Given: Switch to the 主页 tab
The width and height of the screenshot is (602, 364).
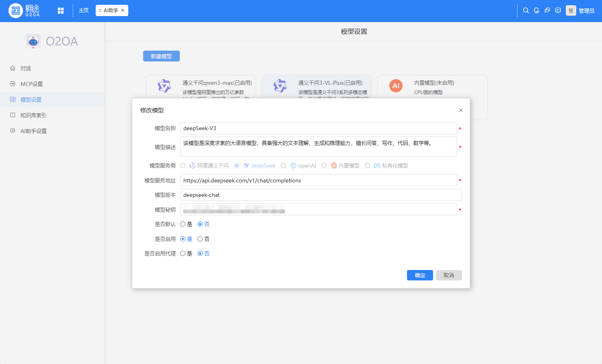Looking at the screenshot, I should (84, 10).
